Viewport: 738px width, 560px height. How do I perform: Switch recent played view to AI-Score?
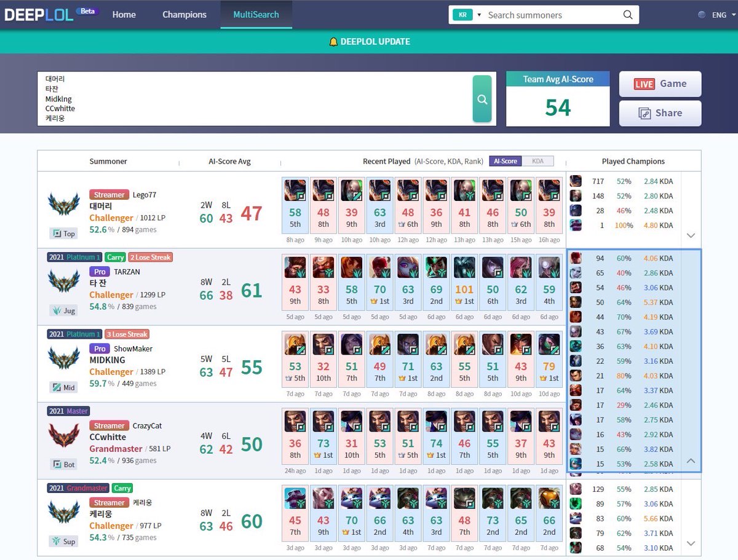click(x=506, y=161)
